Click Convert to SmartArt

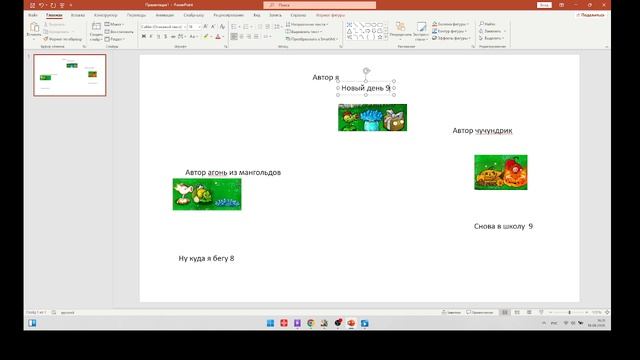[312, 39]
